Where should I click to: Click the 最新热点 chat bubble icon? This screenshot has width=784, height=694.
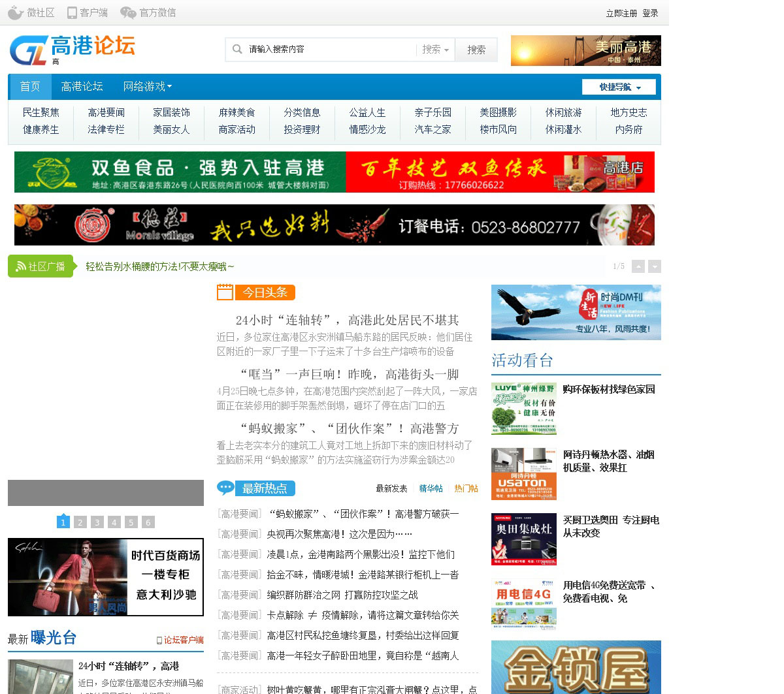[x=225, y=488]
